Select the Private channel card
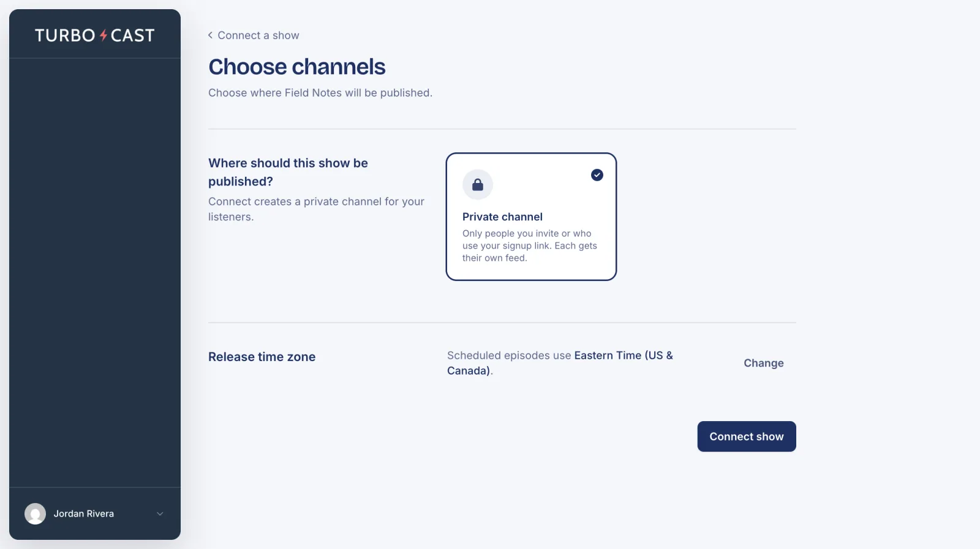980x549 pixels. [531, 217]
